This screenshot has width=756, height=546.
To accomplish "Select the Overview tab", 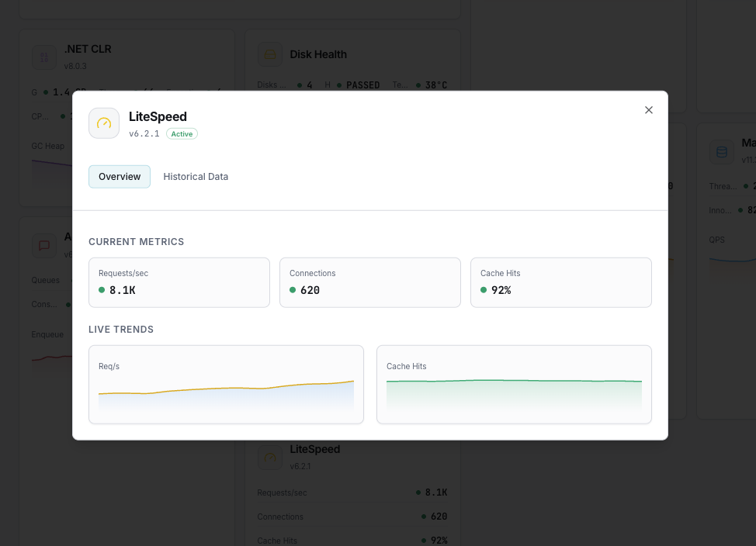I will tap(119, 176).
